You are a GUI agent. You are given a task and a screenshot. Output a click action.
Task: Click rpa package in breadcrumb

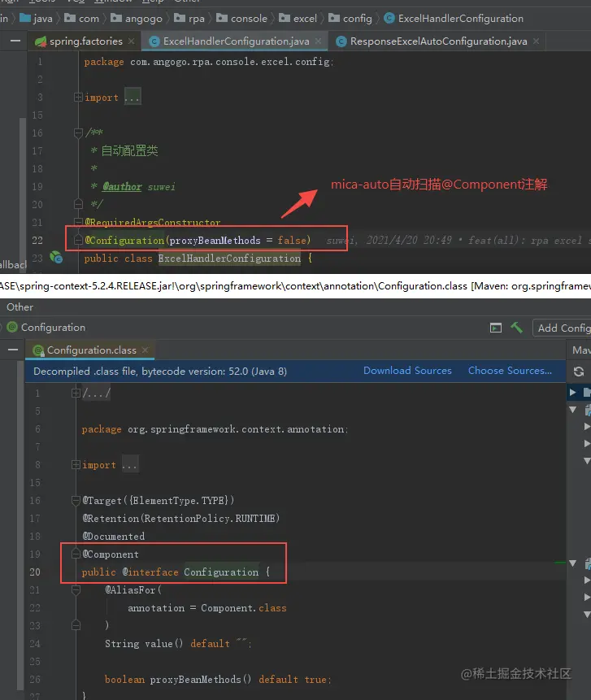(x=189, y=19)
